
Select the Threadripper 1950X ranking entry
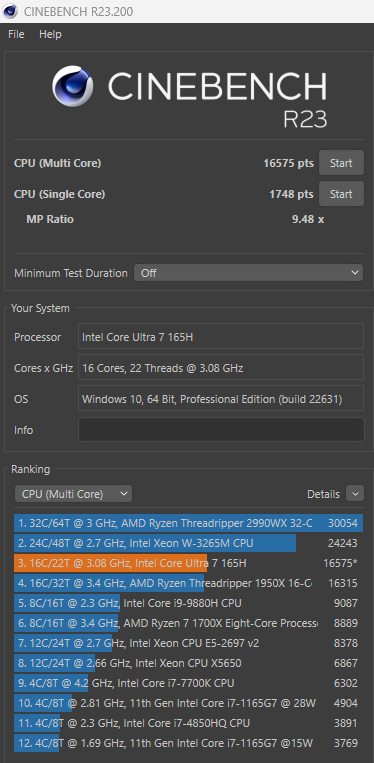[188, 583]
